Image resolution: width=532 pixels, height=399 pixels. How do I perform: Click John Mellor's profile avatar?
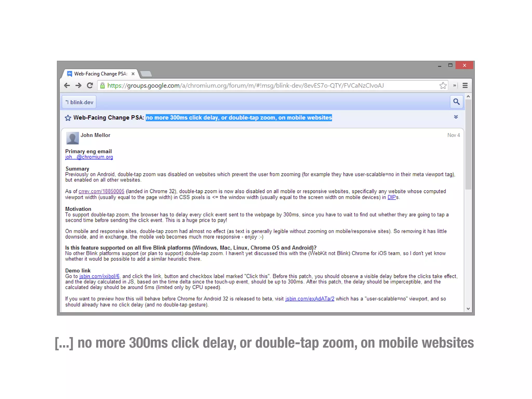(x=72, y=138)
